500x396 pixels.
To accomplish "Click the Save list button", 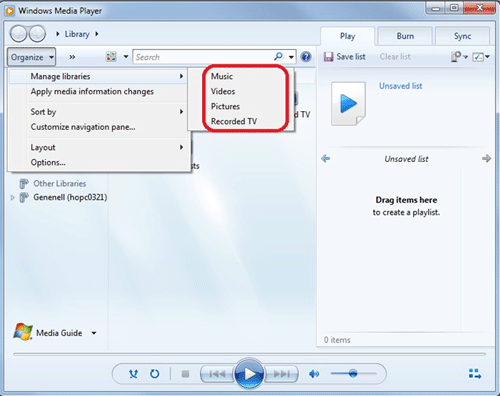I will [345, 57].
